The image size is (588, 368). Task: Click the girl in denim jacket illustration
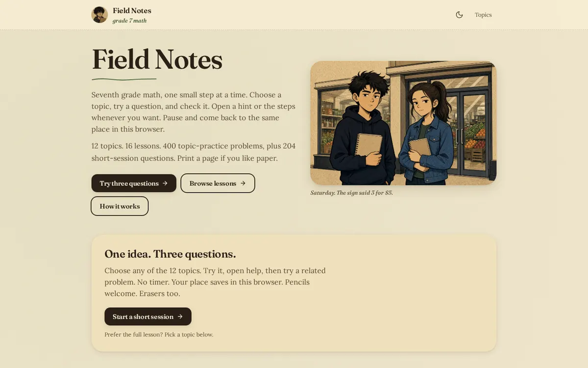[x=425, y=132]
